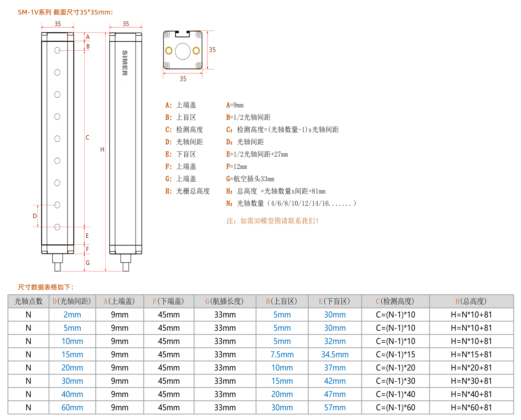Click the aviation plug under front view
Image resolution: width=521 pixels, height=420 pixels.
[x=58, y=263]
